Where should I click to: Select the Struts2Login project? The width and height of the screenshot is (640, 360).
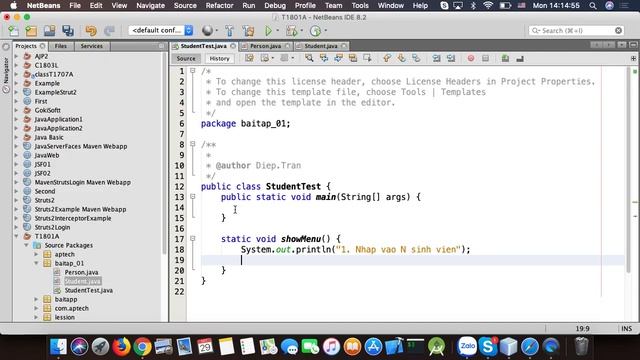[52, 227]
